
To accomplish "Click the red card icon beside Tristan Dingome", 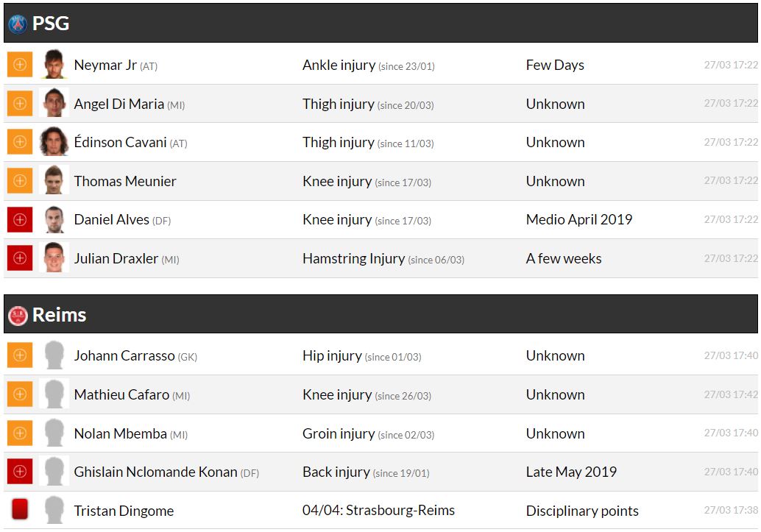I will (x=20, y=510).
